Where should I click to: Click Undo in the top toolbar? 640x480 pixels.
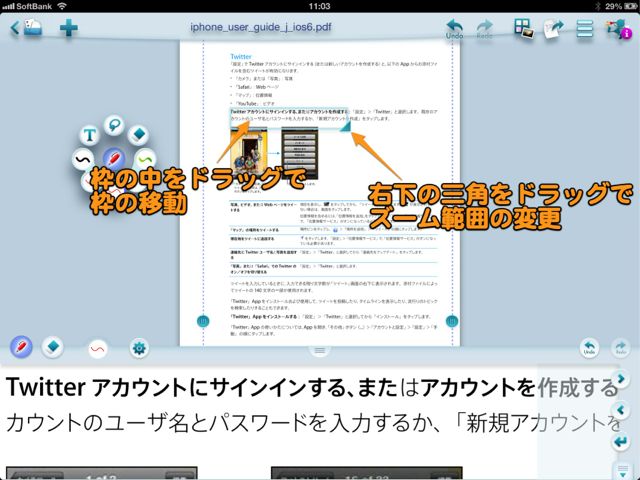(454, 29)
